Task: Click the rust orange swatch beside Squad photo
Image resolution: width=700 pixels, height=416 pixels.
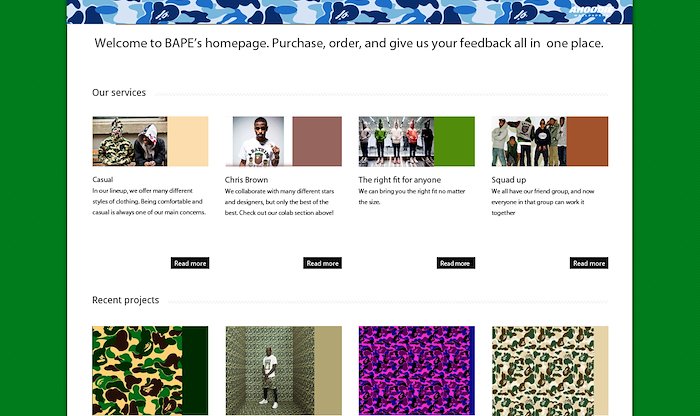Action: click(x=588, y=141)
